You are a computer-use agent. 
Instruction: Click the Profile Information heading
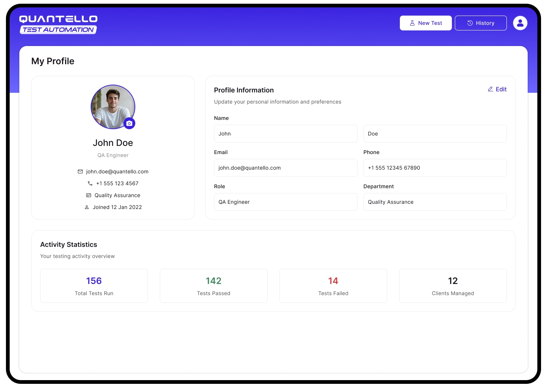[x=244, y=90]
